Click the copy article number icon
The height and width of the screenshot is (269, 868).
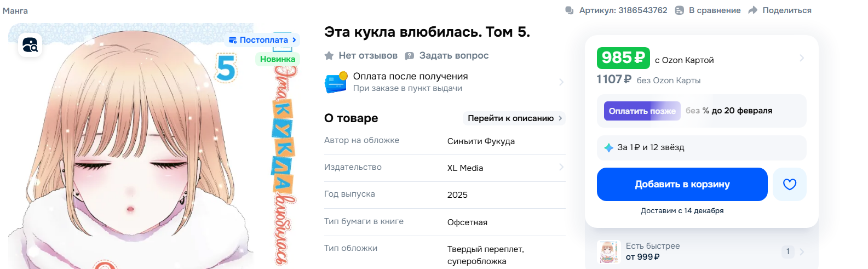point(570,10)
